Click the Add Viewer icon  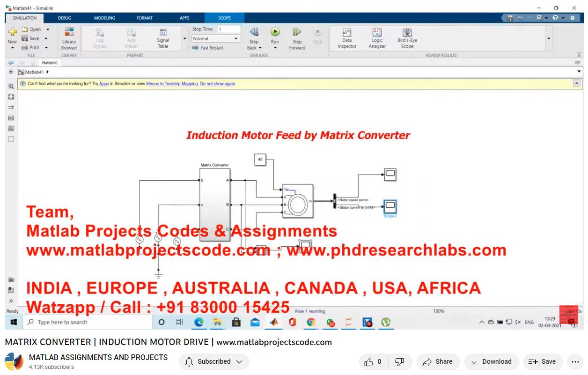[x=131, y=32]
